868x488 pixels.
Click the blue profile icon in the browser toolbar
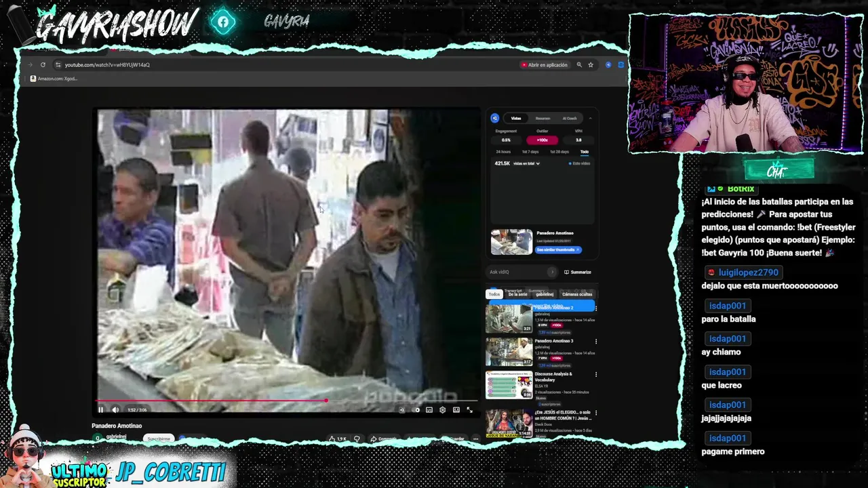point(608,64)
